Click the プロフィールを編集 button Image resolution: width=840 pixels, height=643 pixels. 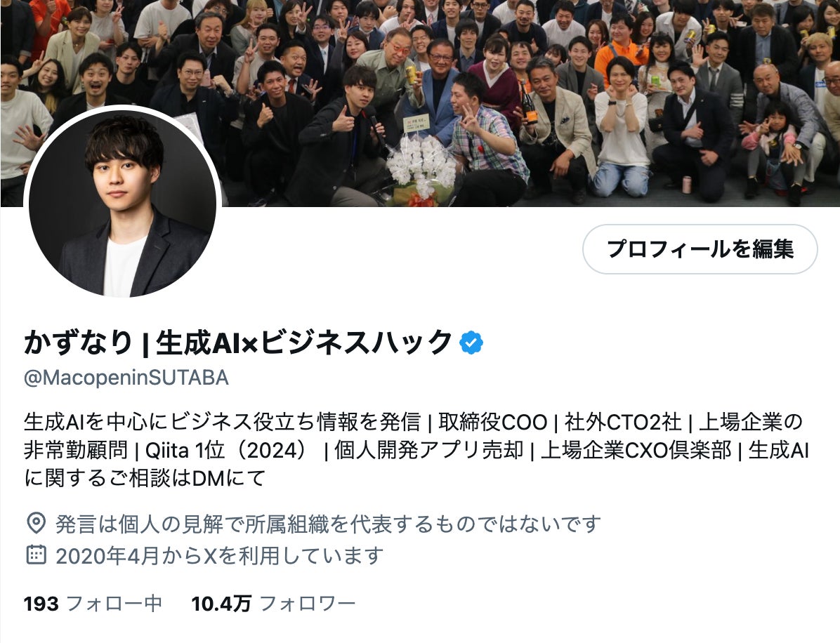(700, 249)
